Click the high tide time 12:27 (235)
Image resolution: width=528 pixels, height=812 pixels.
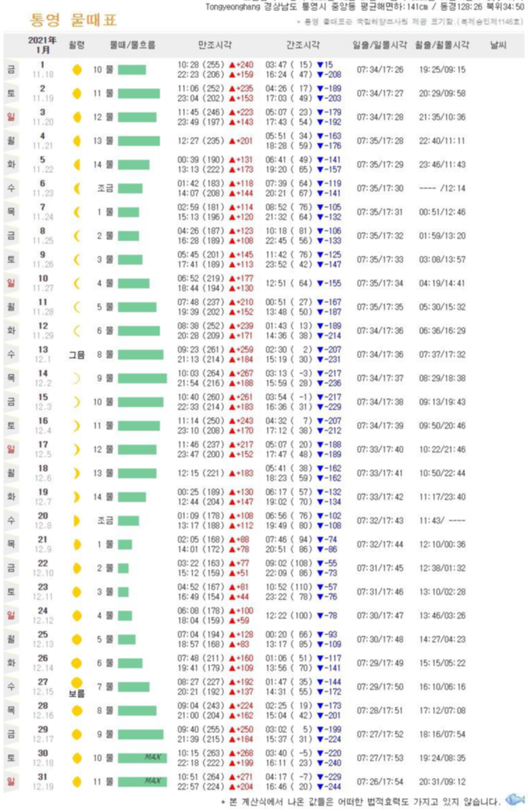click(201, 141)
